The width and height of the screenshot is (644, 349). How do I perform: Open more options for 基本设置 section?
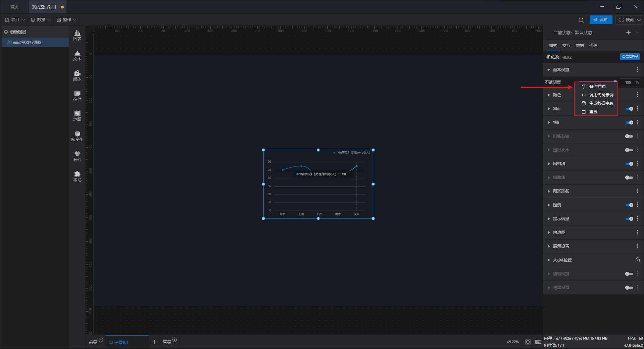click(x=637, y=69)
